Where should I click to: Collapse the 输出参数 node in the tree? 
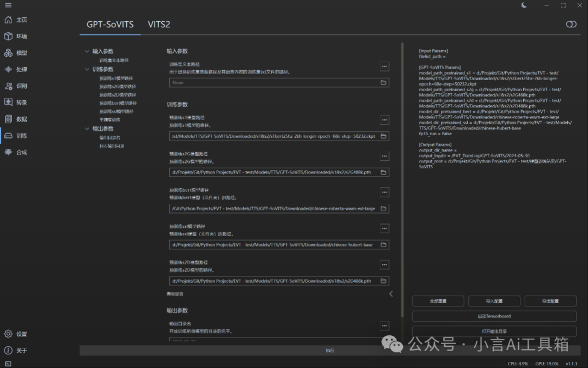point(87,129)
